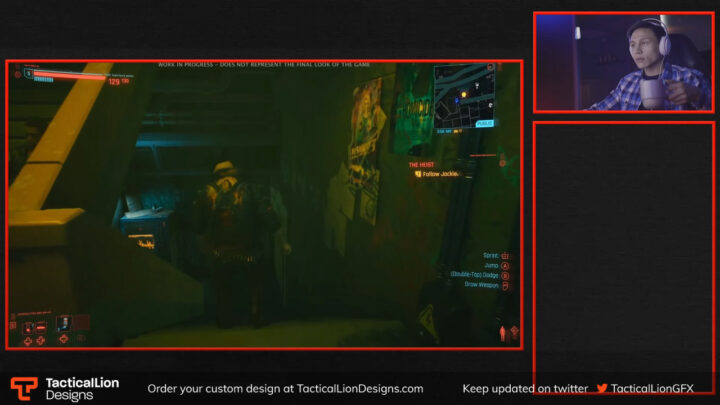Screen dimensions: 720x405
Task: Click the character portrait in quick slots
Action: tap(63, 323)
